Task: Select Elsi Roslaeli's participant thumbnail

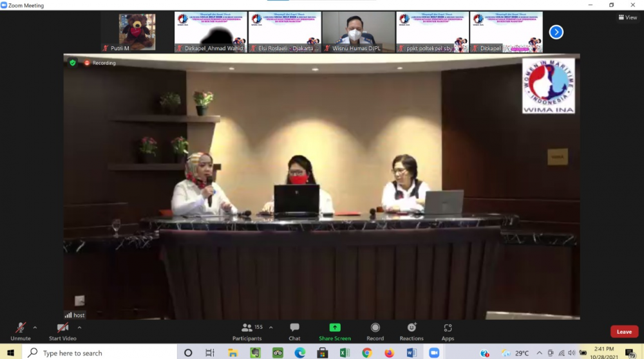Action: [x=285, y=32]
